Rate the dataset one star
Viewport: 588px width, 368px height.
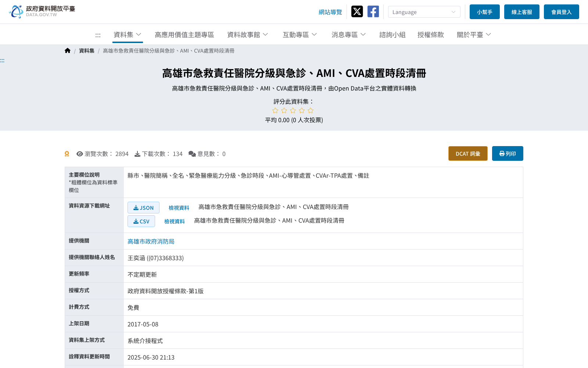coord(275,110)
